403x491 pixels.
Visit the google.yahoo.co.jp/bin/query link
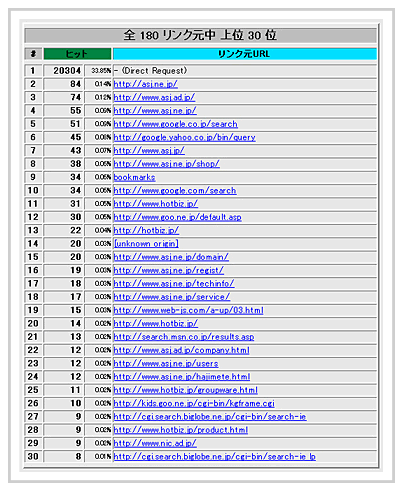pyautogui.click(x=184, y=137)
